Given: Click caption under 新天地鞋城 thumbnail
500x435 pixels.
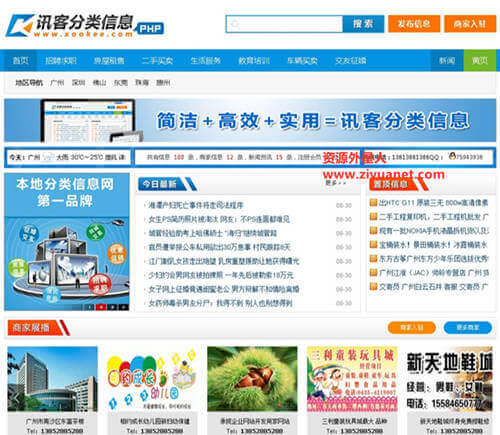Looking at the screenshot, I should click(455, 421).
